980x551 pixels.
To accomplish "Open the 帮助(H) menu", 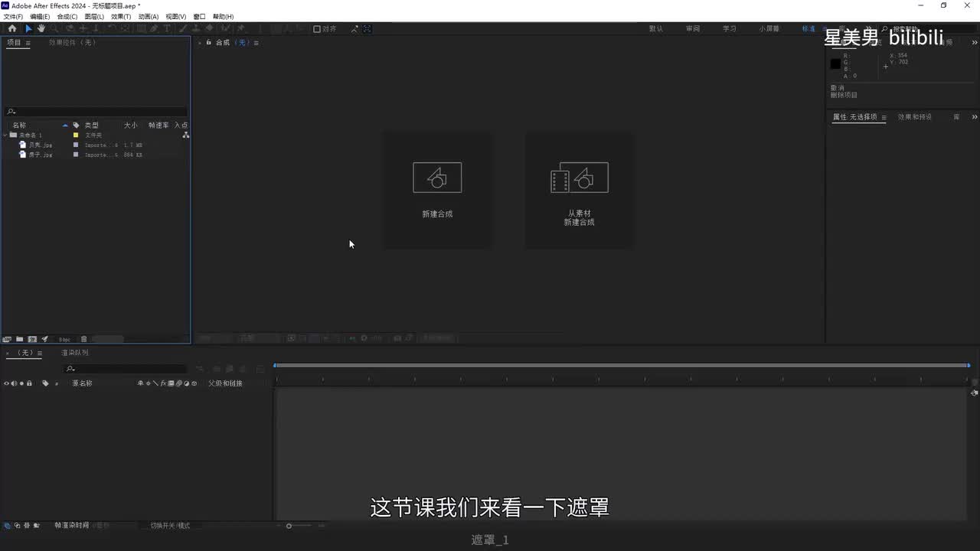I will coord(224,16).
